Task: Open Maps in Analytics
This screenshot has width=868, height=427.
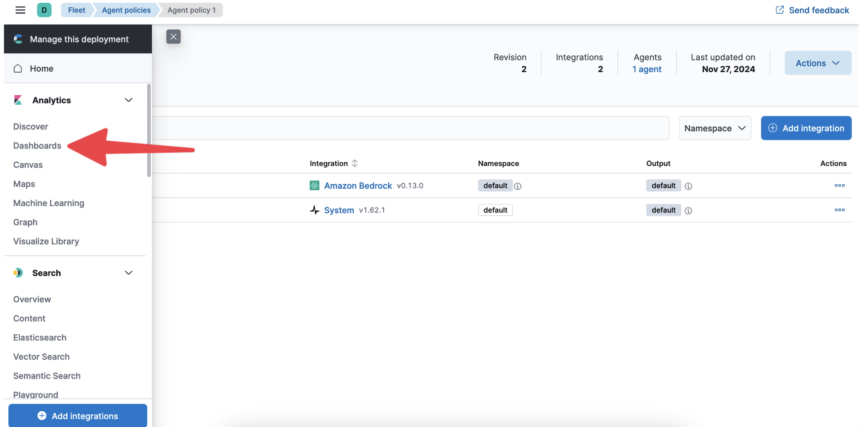Action: pyautogui.click(x=24, y=184)
